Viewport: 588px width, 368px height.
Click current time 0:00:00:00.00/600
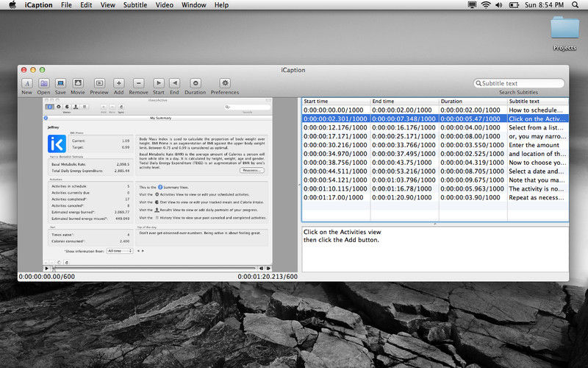tap(47, 277)
